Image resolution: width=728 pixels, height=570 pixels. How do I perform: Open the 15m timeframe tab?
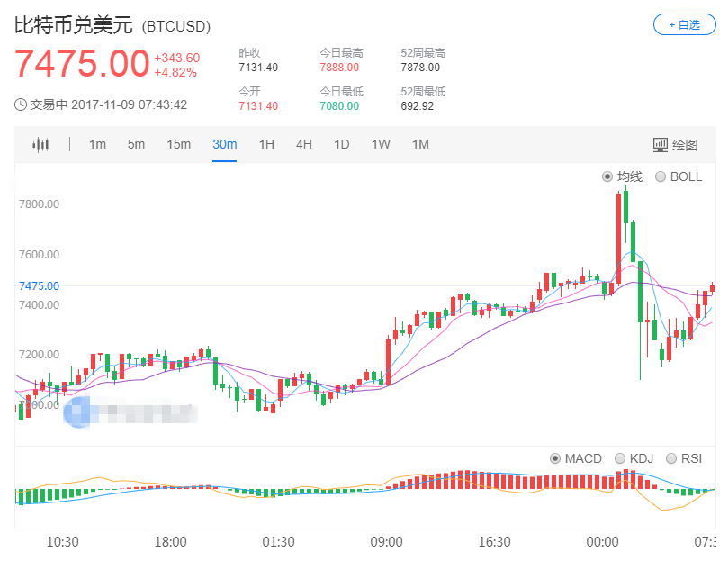179,144
